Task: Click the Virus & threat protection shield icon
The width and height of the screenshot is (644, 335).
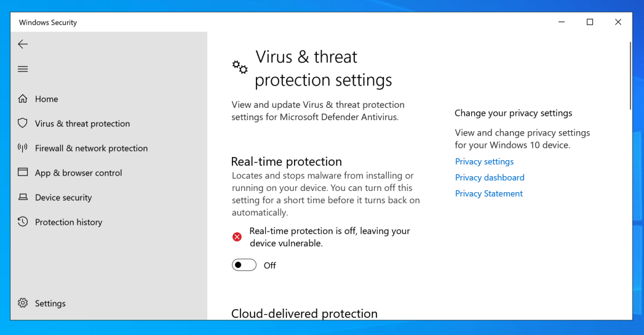Action: click(x=23, y=123)
